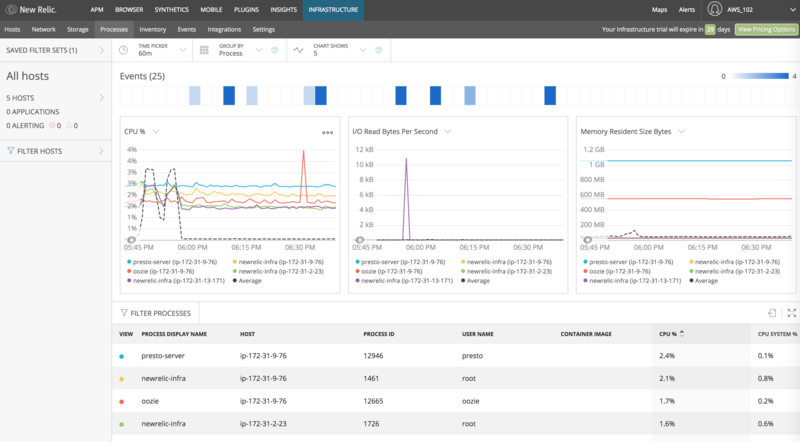Screen dimensions: 800x442
Task: Click the export table icon
Action: click(772, 313)
